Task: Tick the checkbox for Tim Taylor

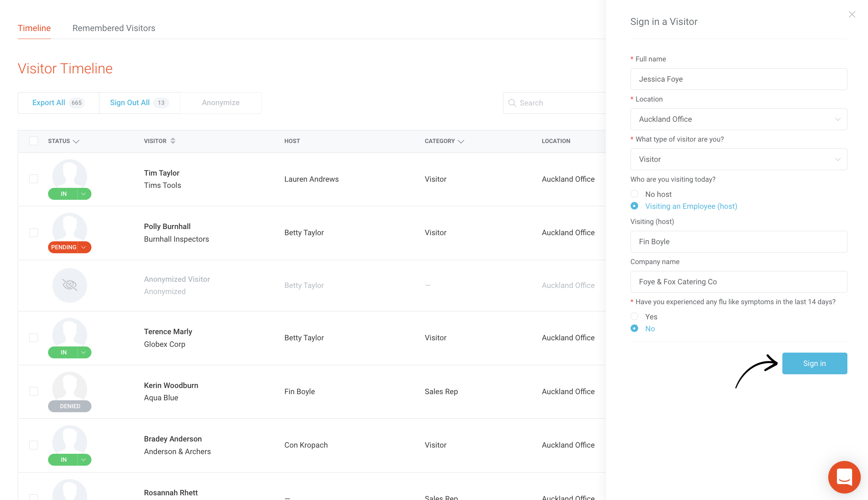Action: click(34, 179)
